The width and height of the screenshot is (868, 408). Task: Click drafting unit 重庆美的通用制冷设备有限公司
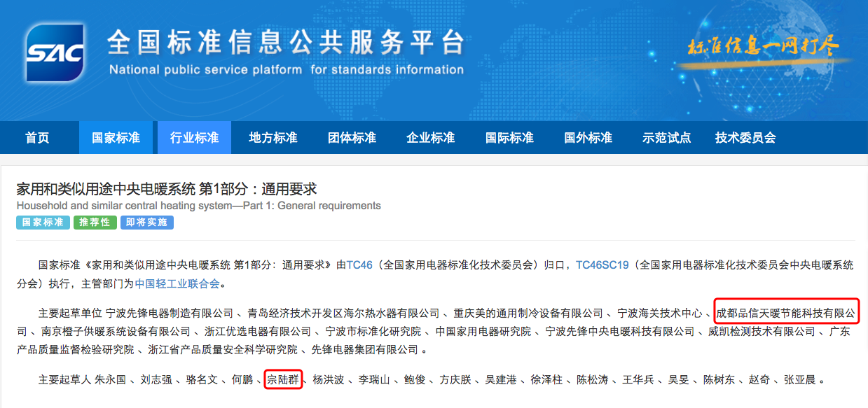click(528, 312)
